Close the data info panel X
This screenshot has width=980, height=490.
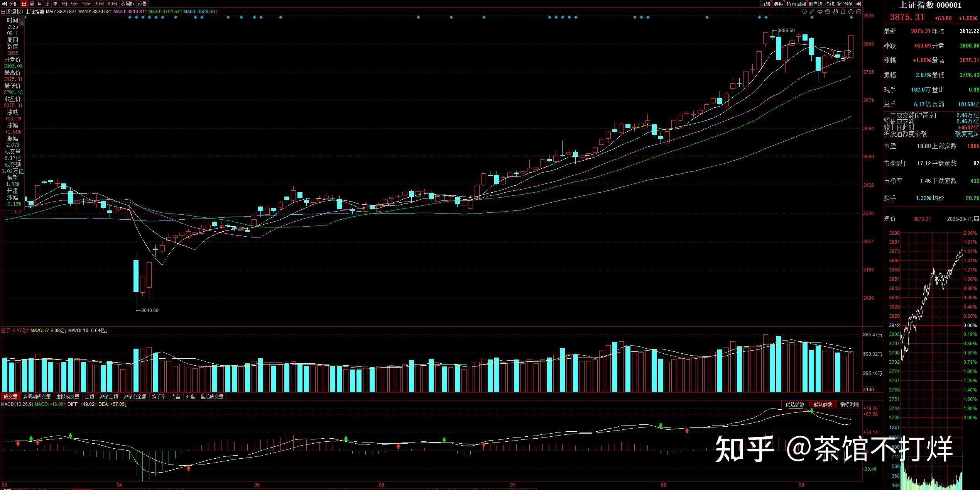(x=22, y=18)
